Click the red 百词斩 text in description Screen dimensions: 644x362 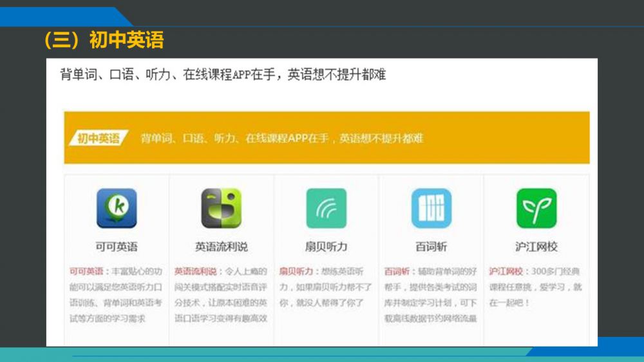397,271
